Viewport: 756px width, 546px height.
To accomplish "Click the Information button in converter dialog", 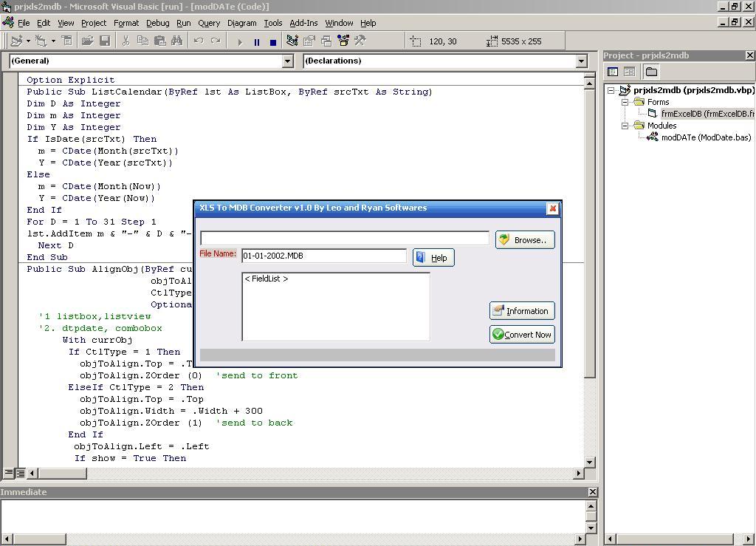I will 522,311.
